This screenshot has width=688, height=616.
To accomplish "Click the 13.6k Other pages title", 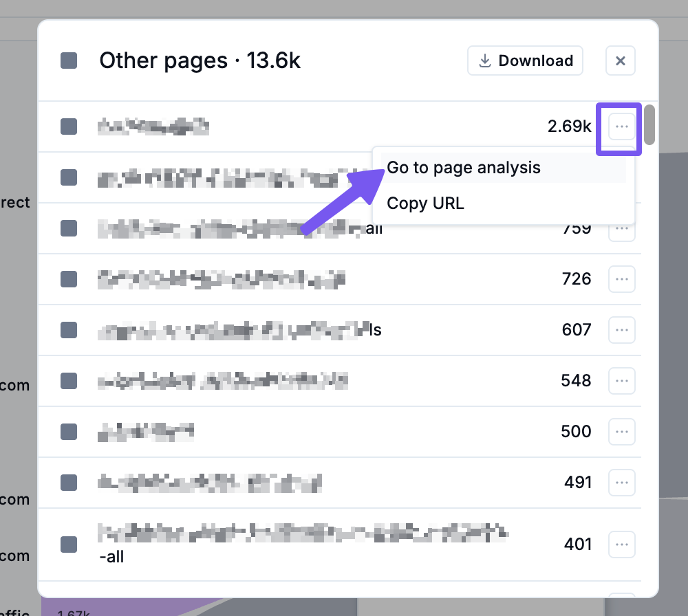I will pos(200,60).
